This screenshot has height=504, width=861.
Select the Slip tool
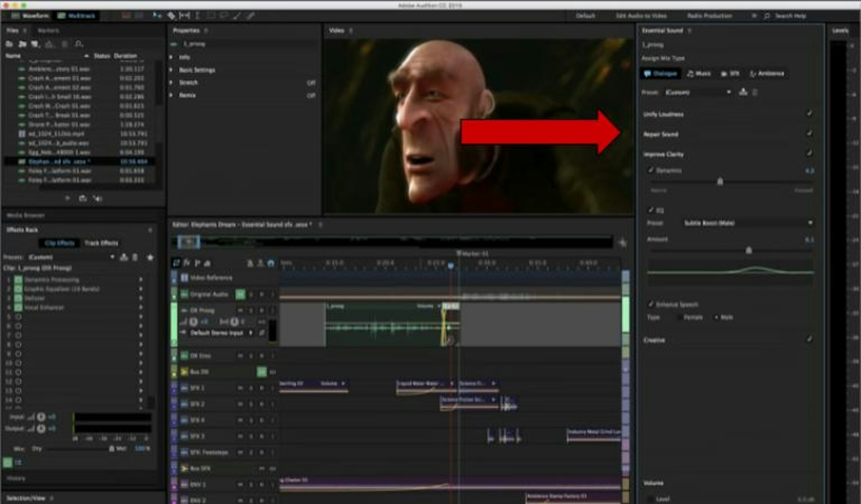coord(184,16)
